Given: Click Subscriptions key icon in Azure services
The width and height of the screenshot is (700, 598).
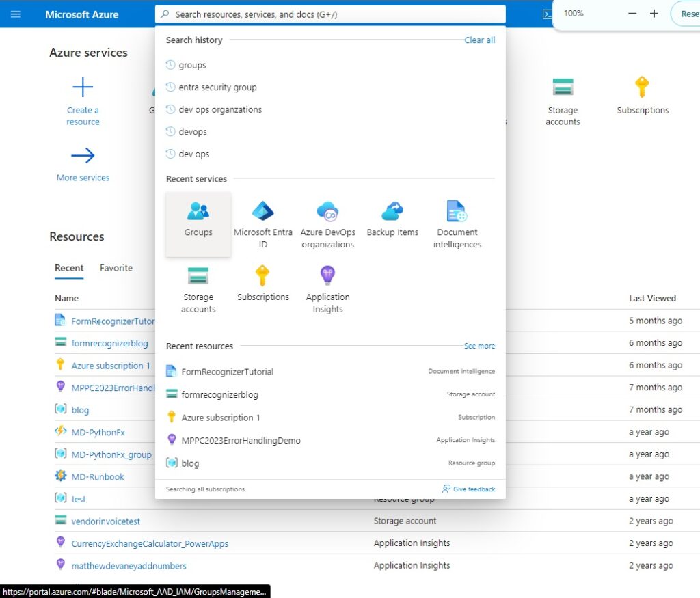Looking at the screenshot, I should pyautogui.click(x=642, y=87).
